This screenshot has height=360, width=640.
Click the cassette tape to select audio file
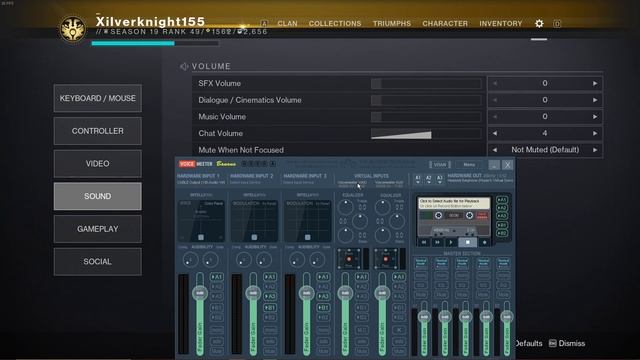coord(453,216)
